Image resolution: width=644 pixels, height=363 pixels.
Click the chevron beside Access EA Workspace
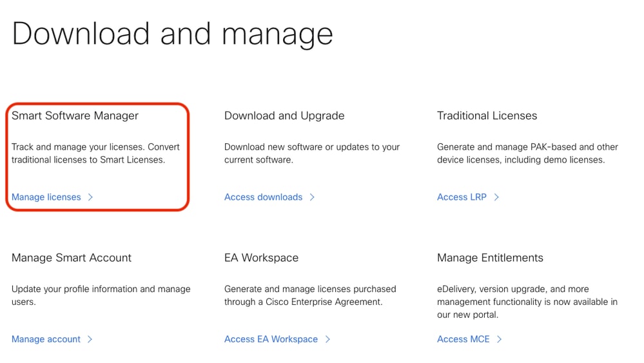[x=327, y=339]
